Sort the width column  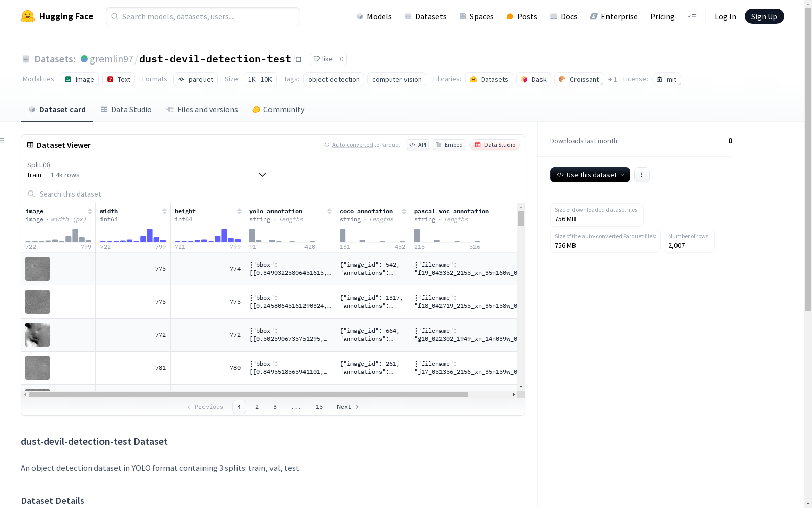pos(164,211)
